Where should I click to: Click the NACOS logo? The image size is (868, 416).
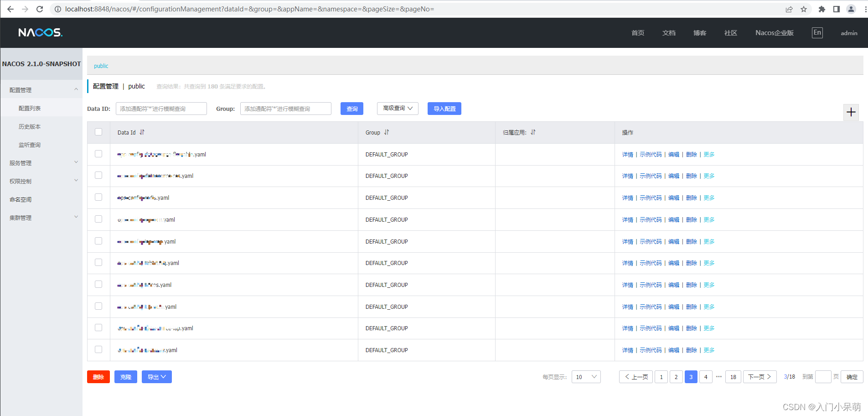click(x=41, y=32)
